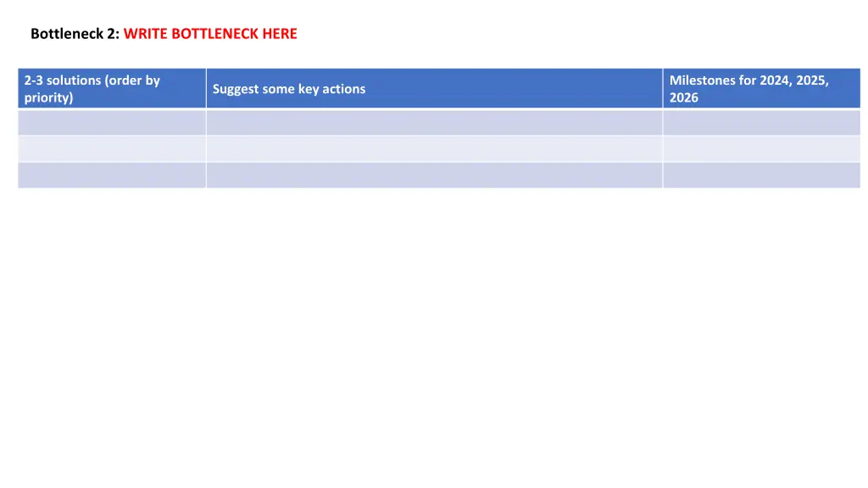Click the red "WRITE BOTTLENECK HERE" placeholder text
Viewport: 868px width, 488px height.
pos(210,34)
